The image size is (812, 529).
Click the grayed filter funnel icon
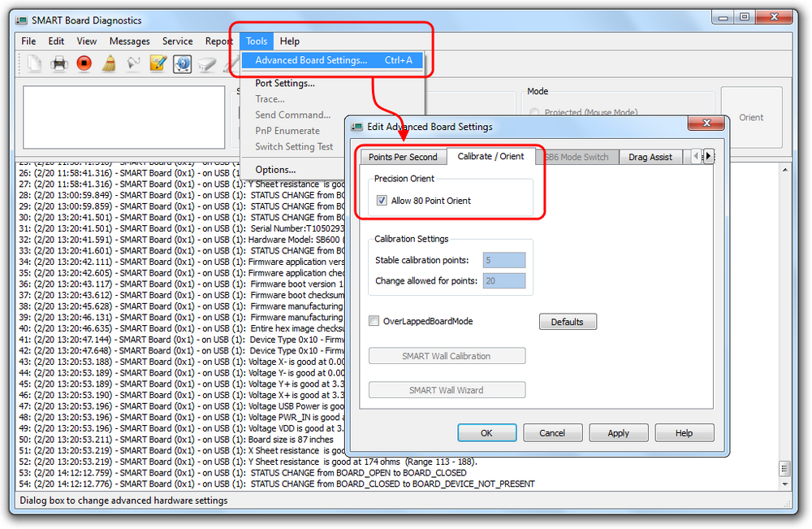click(x=134, y=63)
